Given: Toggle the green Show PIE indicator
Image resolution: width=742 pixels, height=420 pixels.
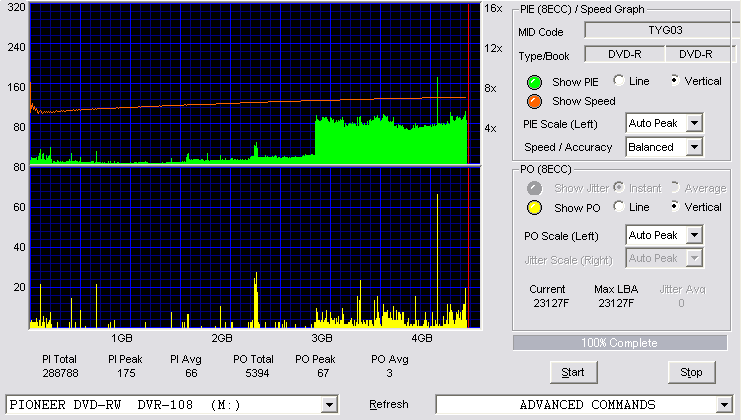Looking at the screenshot, I should [x=534, y=82].
